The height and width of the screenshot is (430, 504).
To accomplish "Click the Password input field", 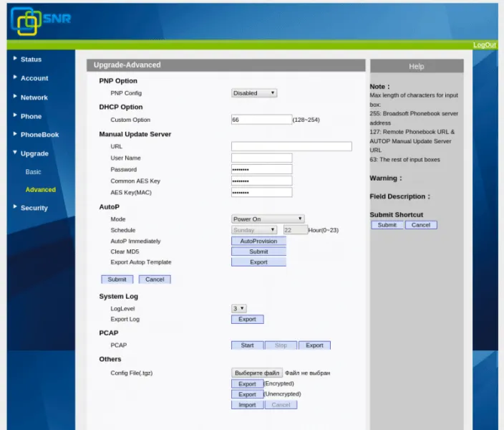I will click(x=261, y=169).
